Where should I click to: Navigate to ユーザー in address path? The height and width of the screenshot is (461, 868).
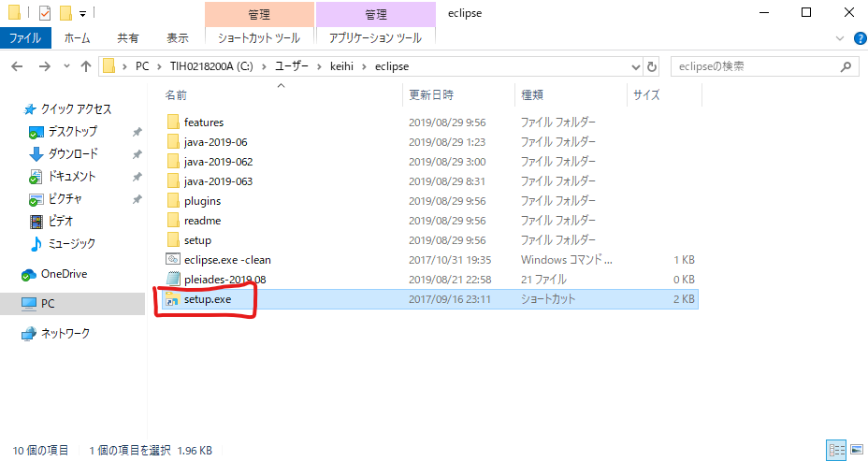point(292,66)
